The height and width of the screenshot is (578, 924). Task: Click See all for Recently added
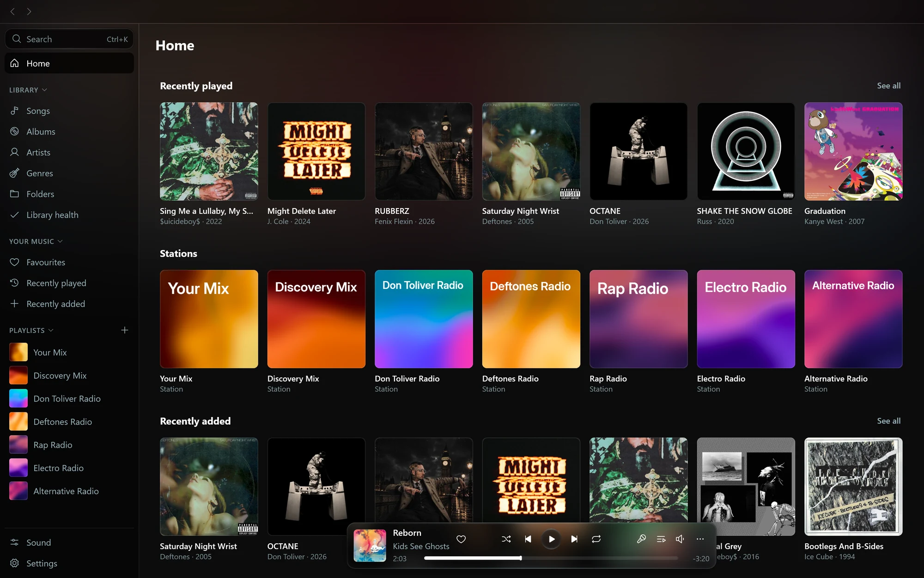pos(888,421)
